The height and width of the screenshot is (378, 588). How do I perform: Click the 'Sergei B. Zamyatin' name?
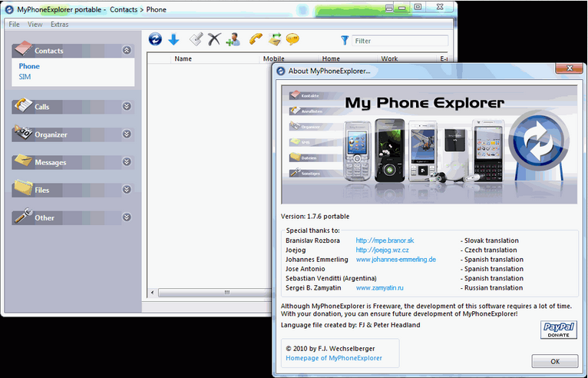(x=313, y=288)
